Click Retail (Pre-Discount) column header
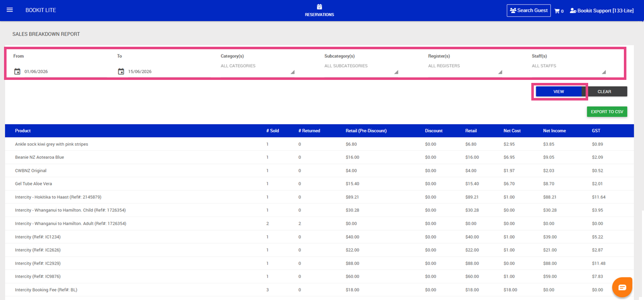 366,131
